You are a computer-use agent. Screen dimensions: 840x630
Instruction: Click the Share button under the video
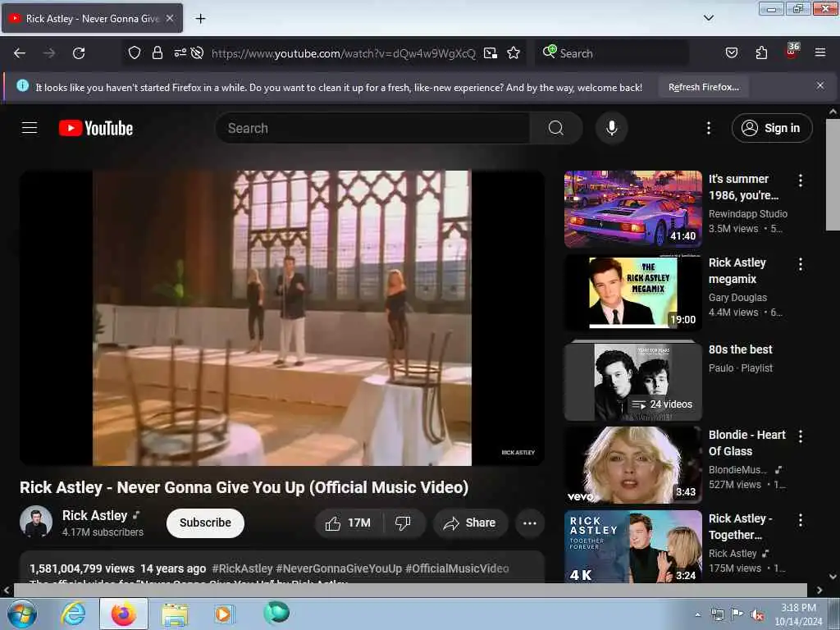tap(470, 523)
